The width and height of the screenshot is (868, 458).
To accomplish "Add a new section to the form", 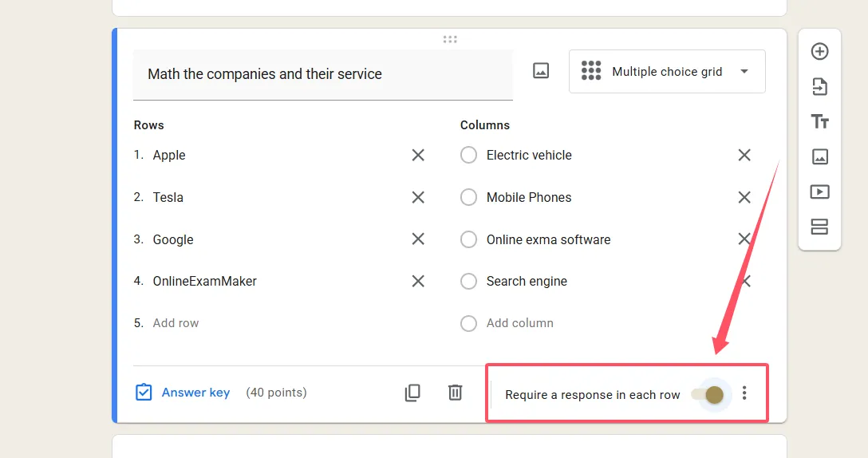I will pyautogui.click(x=819, y=227).
